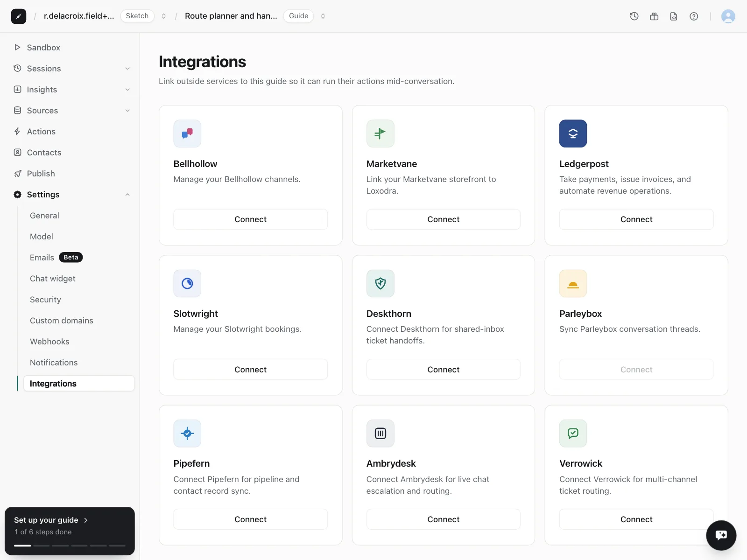Click the Sessions history icon in sidebar
The image size is (747, 560).
click(17, 68)
